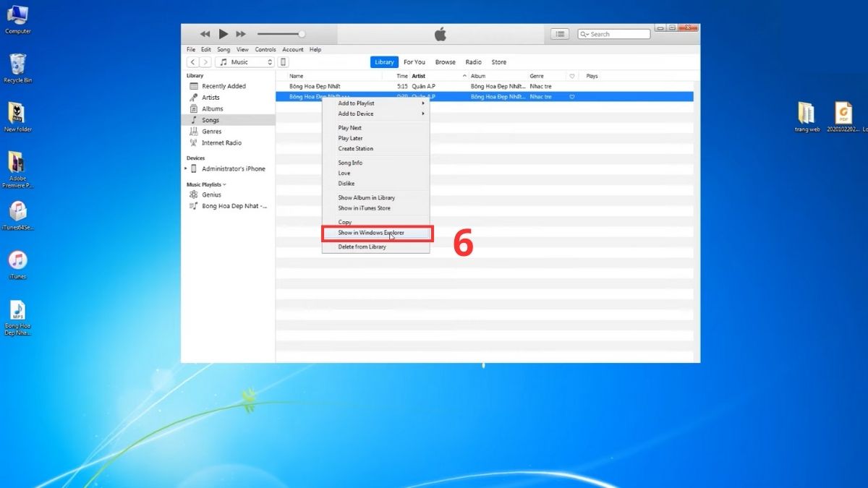This screenshot has height=488, width=868.
Task: Click the iPhone device icon in toolbar
Action: click(284, 62)
